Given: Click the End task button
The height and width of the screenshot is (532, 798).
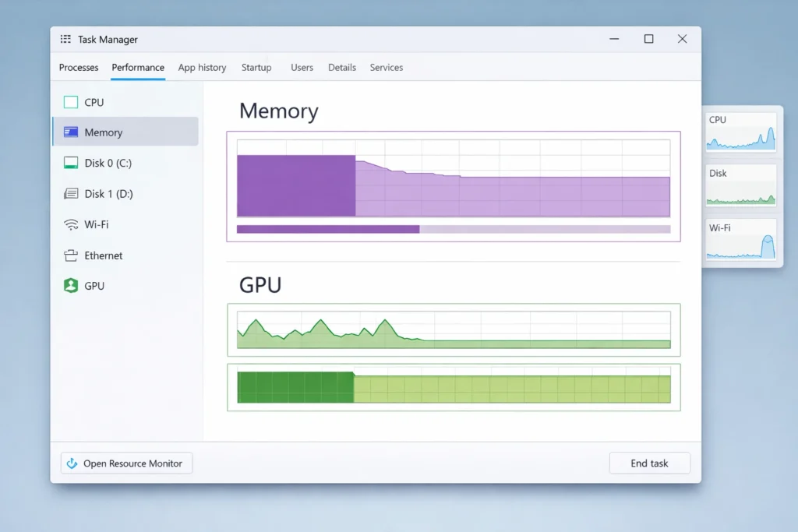Looking at the screenshot, I should click(x=649, y=463).
